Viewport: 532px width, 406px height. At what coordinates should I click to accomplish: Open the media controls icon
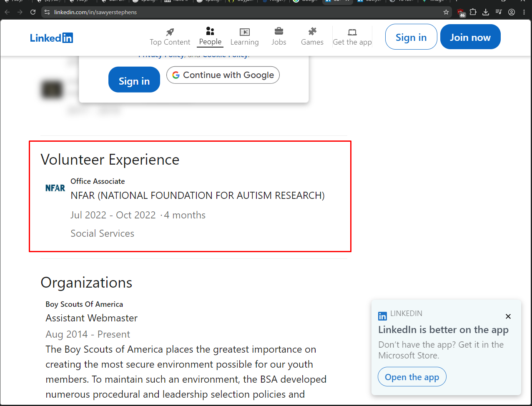tap(499, 12)
